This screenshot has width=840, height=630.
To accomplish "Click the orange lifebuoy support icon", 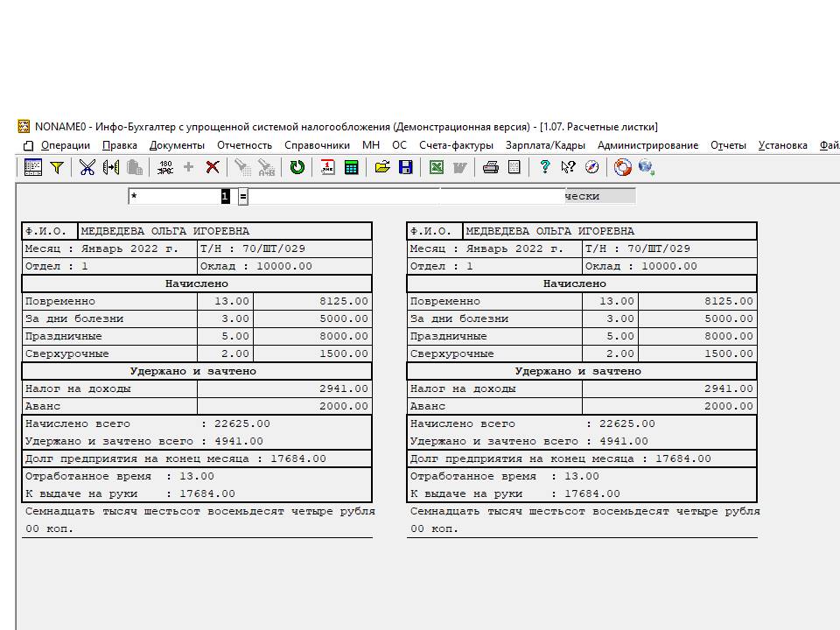I will (x=622, y=167).
